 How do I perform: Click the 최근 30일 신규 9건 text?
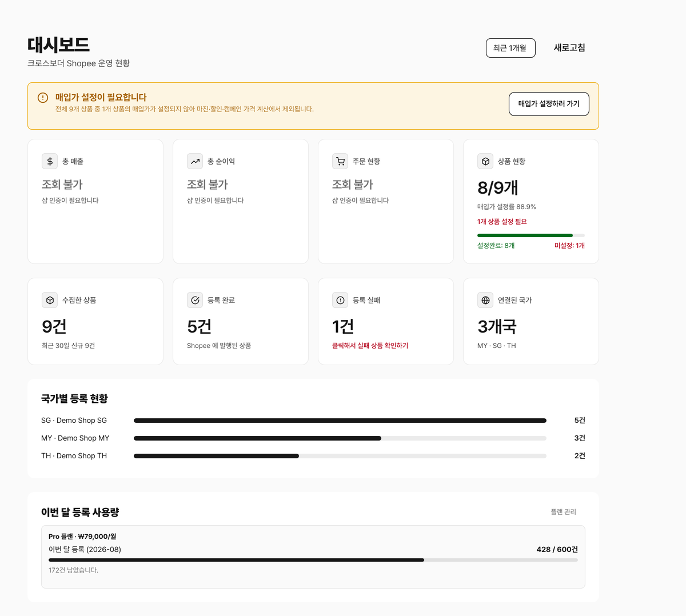[68, 346]
